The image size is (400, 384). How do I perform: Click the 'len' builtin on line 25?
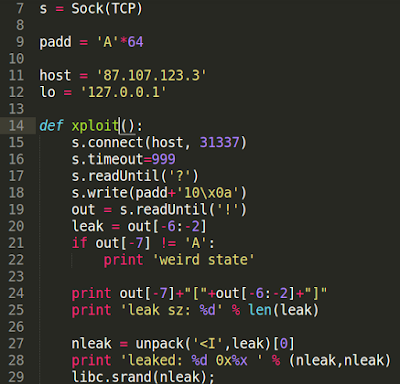(259, 310)
